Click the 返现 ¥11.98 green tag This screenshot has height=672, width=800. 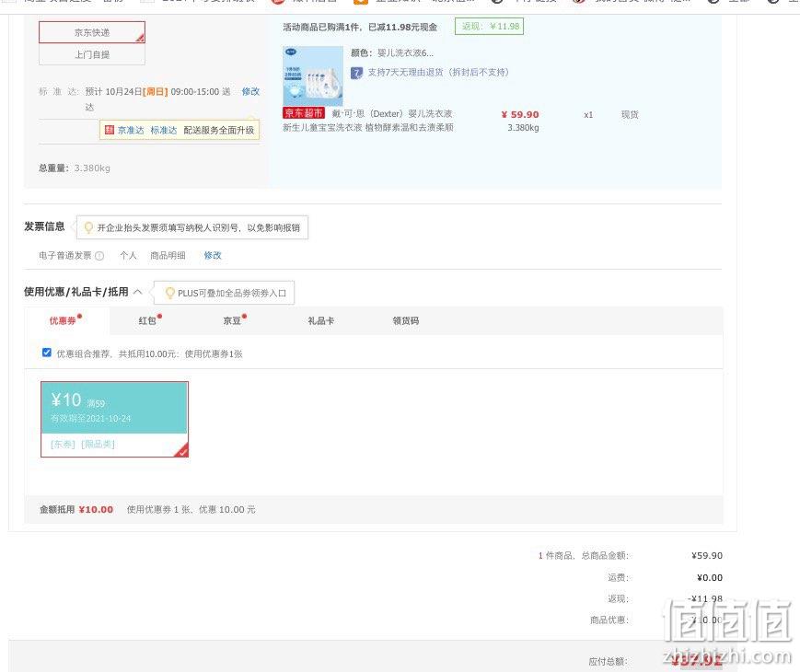point(489,26)
